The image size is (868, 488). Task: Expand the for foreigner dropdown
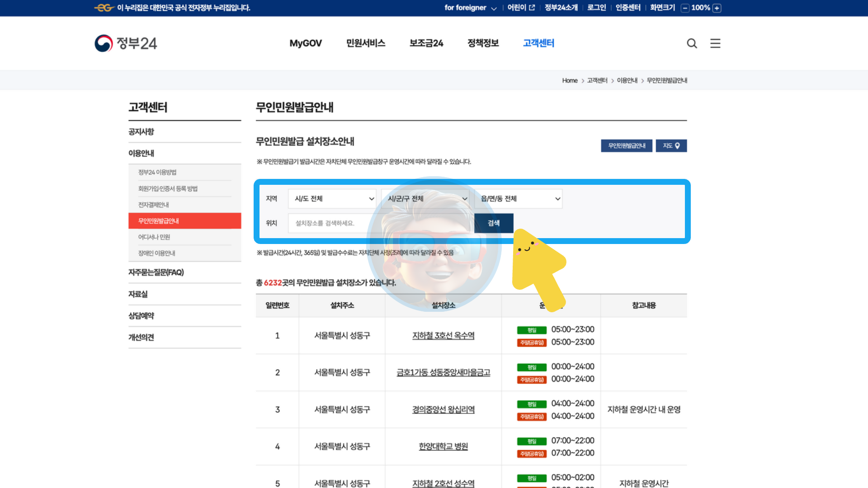click(470, 8)
